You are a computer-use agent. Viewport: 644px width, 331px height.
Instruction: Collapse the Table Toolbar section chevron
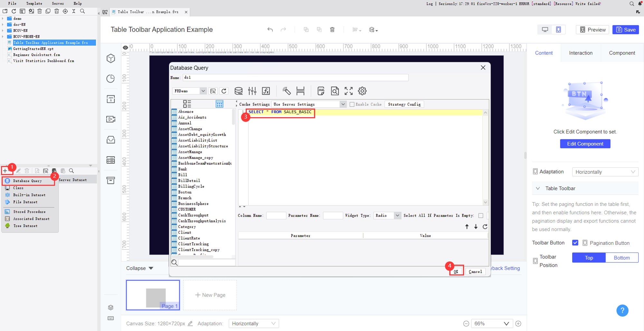pyautogui.click(x=537, y=188)
